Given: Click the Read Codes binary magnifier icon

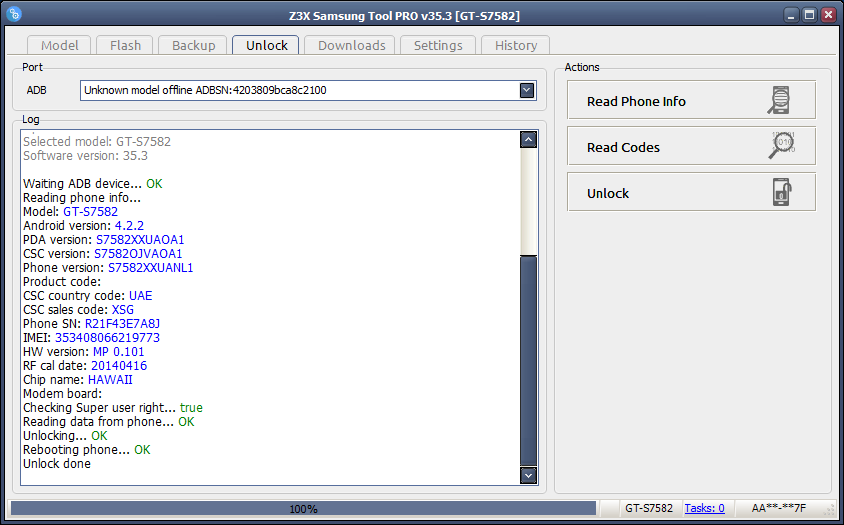Looking at the screenshot, I should pos(782,145).
